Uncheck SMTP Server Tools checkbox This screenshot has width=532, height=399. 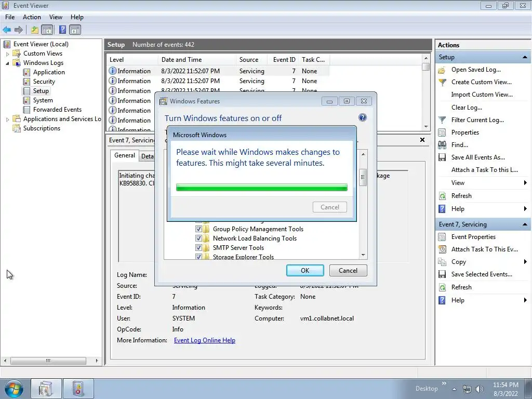(x=198, y=248)
